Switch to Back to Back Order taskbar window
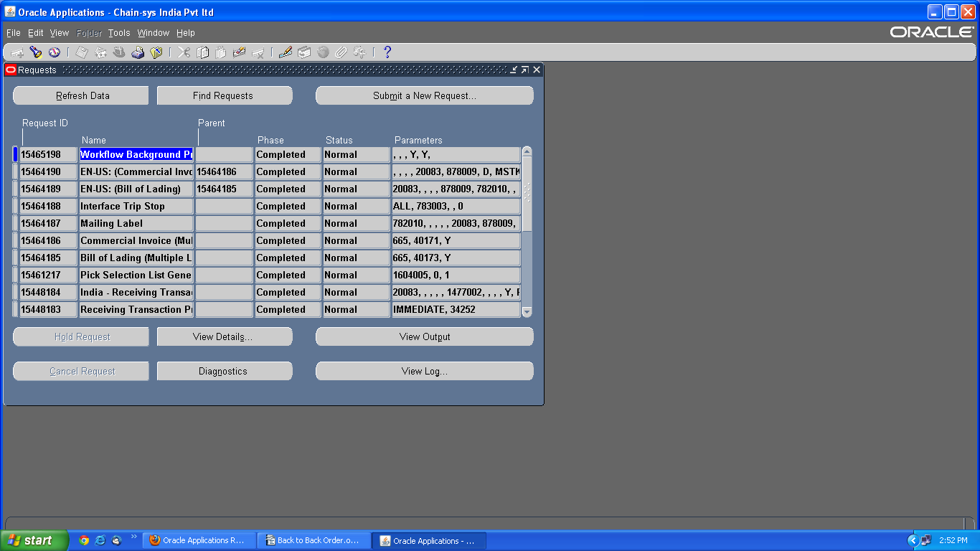 [x=314, y=540]
